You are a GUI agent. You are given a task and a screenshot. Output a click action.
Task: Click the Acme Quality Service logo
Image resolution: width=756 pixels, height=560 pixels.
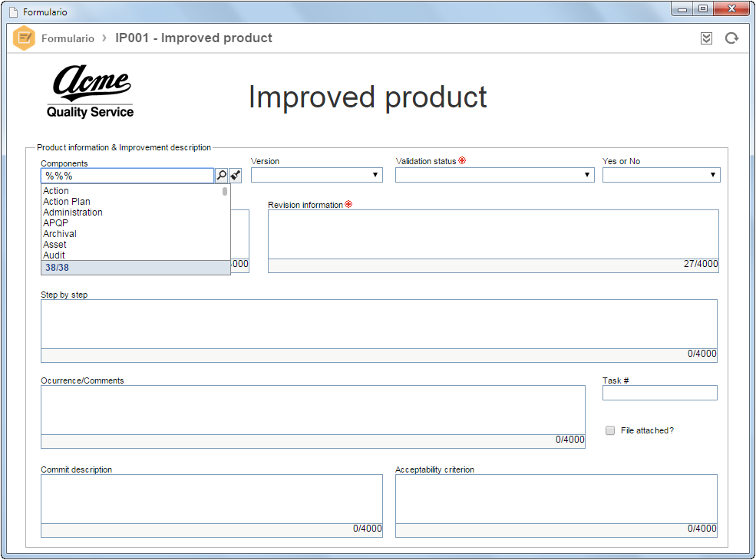(x=90, y=91)
